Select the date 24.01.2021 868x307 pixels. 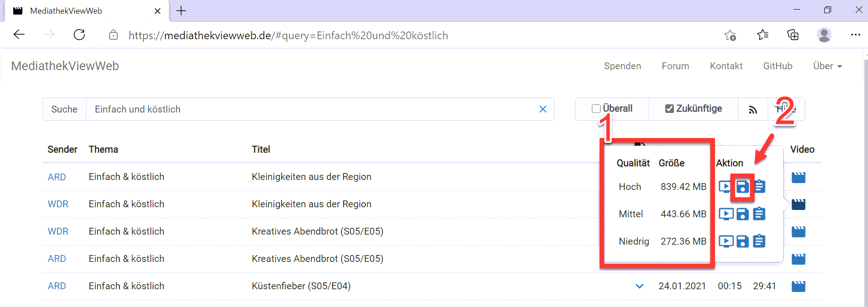point(682,286)
